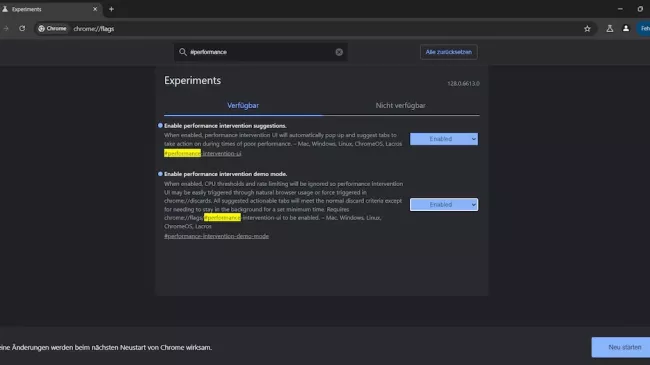The image size is (650, 365).
Task: Open dropdown for performance intervention demo mode
Action: pyautogui.click(x=444, y=204)
